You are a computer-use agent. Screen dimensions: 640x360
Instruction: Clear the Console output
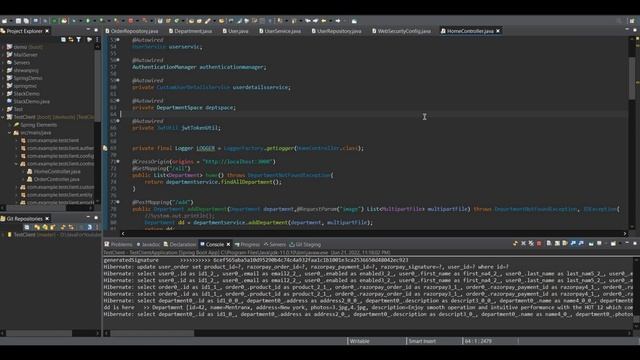pyautogui.click(x=549, y=244)
